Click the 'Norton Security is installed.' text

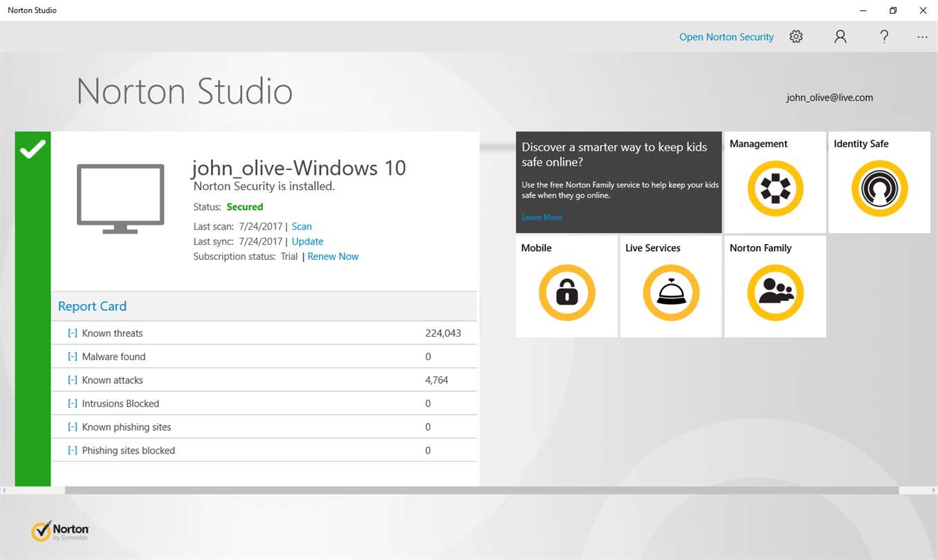264,186
